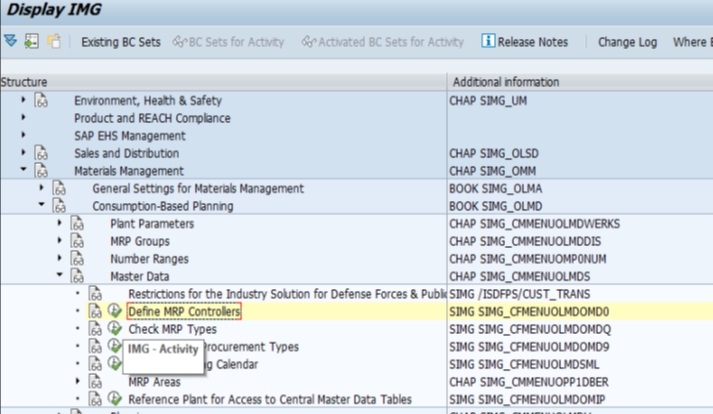Click cell SIMG SIMG_CFMENUOLMDOMIP
This screenshot has width=713, height=414.
coord(527,399)
